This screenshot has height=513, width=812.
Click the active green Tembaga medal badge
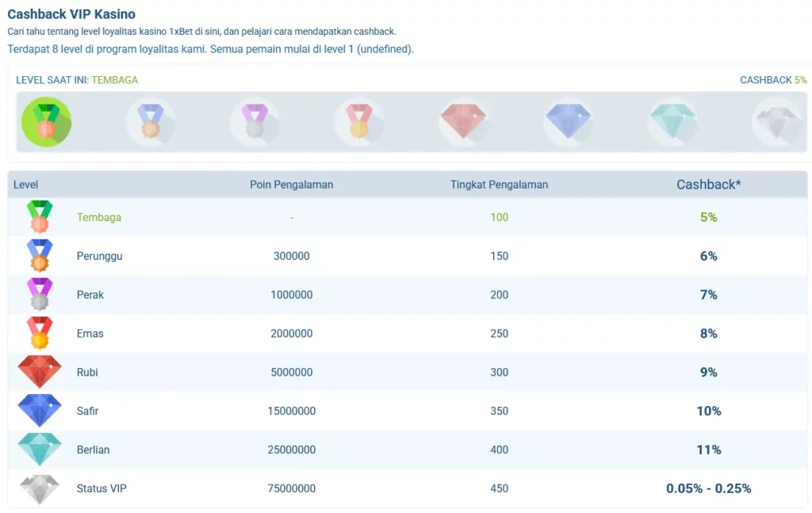[x=47, y=122]
